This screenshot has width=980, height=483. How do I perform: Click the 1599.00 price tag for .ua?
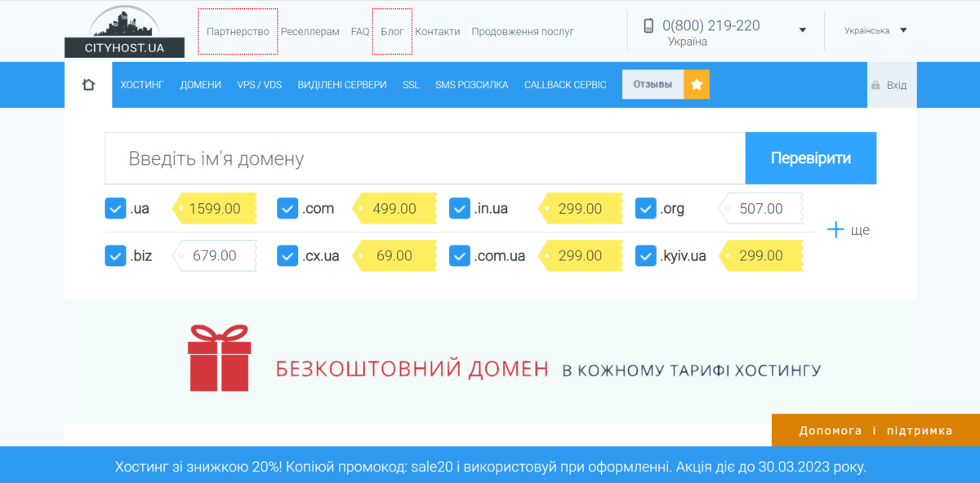pyautogui.click(x=215, y=209)
